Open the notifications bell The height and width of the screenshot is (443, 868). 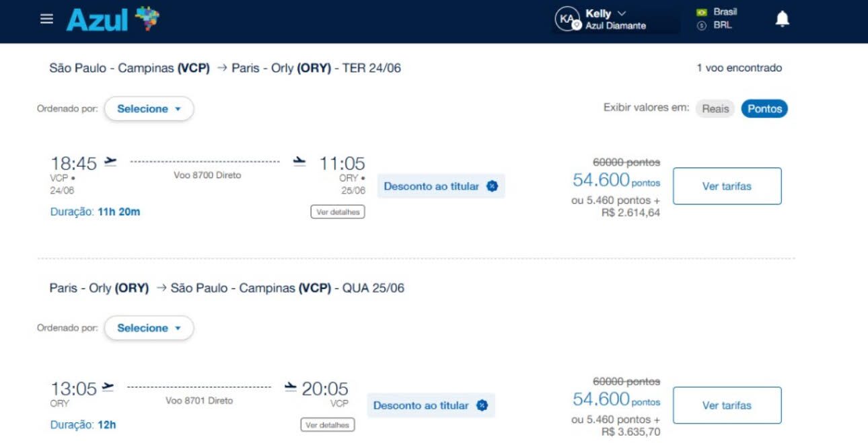[x=782, y=19]
